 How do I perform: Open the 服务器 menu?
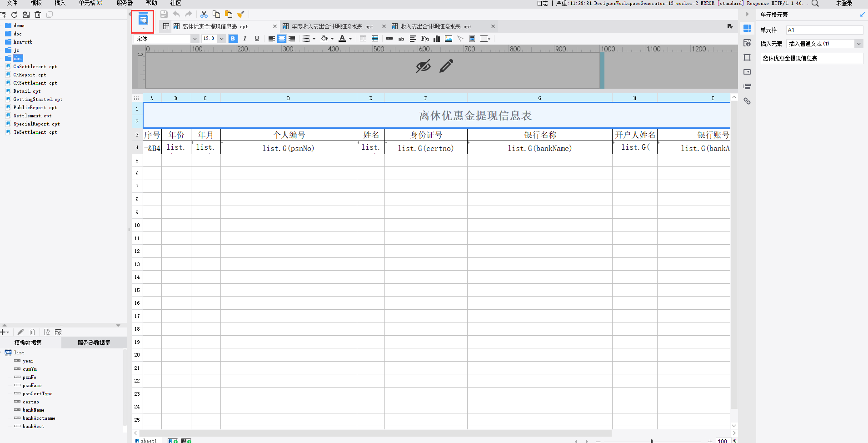click(125, 3)
